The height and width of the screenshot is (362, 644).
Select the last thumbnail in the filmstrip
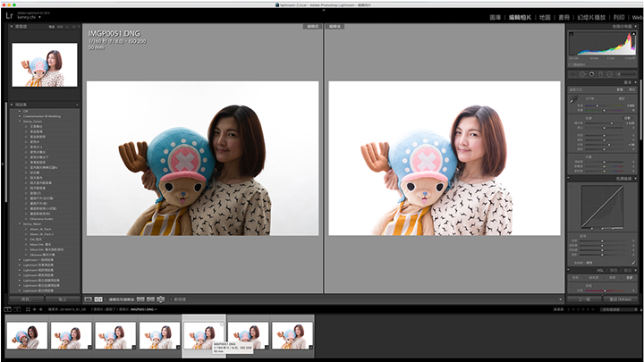(292, 335)
